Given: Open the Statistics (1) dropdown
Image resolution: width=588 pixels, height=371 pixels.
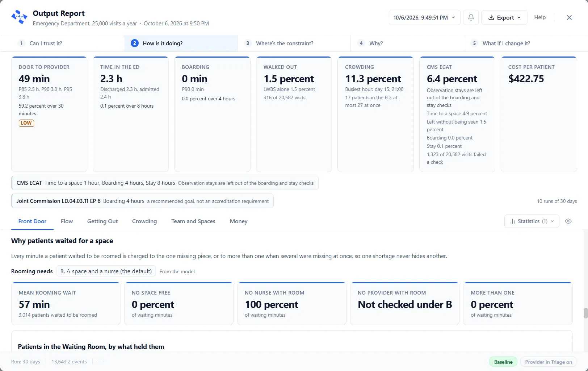Looking at the screenshot, I should (x=532, y=221).
